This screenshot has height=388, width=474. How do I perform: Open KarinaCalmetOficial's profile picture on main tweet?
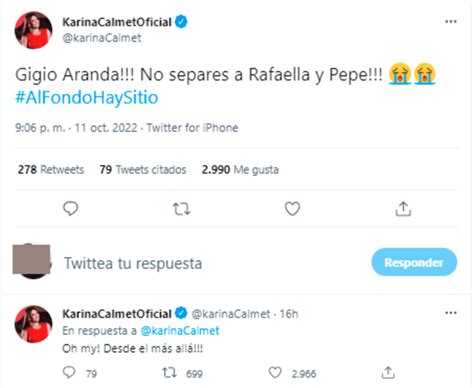tap(33, 30)
